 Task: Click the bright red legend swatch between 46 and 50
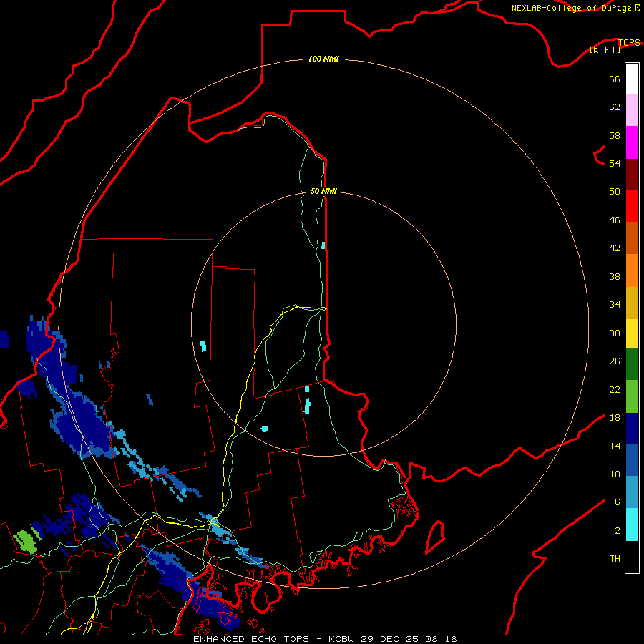click(x=632, y=206)
